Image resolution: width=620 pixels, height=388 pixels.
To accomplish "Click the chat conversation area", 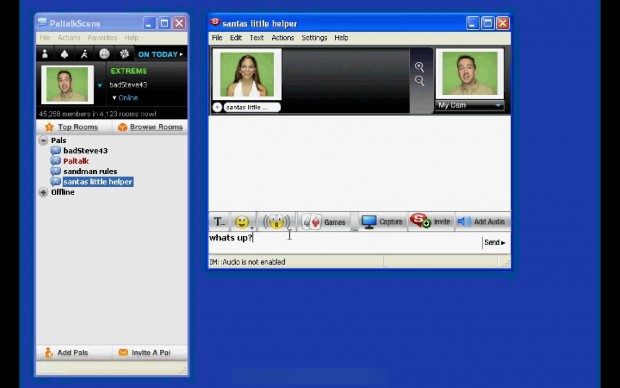I will tap(359, 163).
